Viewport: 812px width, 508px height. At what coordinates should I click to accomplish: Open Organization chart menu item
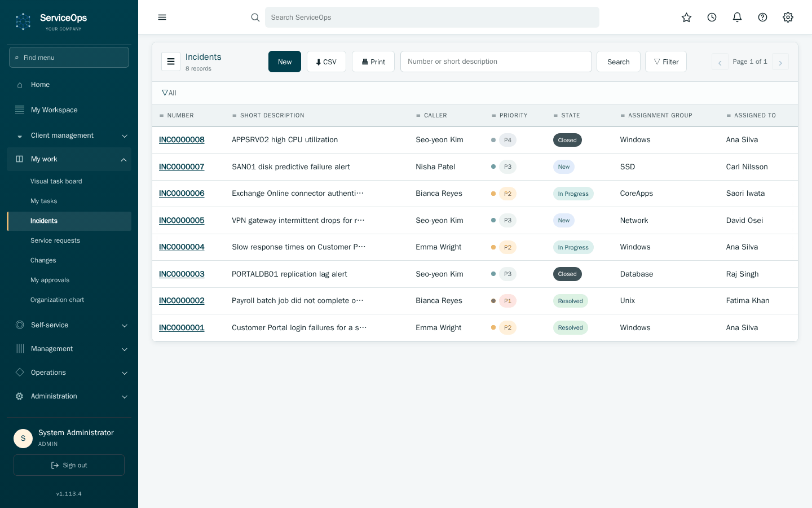69,300
